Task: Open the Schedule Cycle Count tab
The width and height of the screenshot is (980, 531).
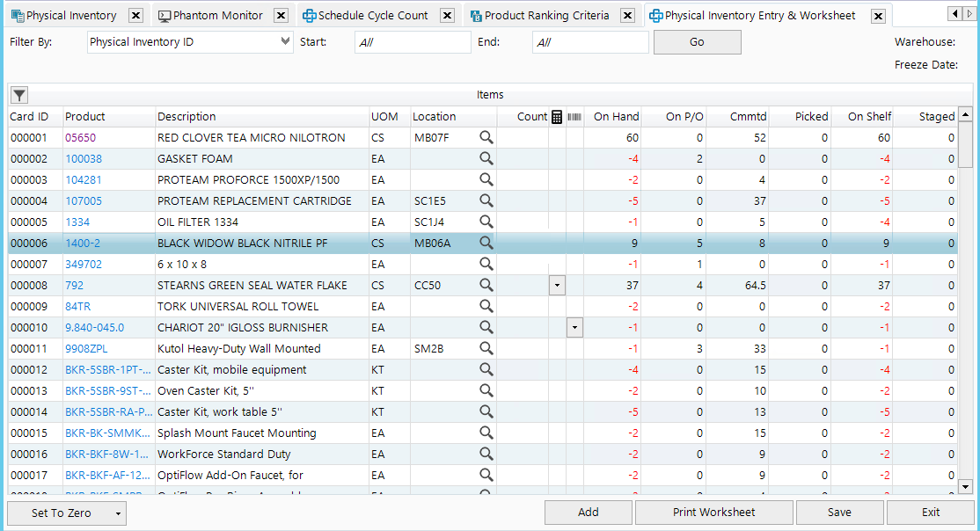Action: (372, 16)
